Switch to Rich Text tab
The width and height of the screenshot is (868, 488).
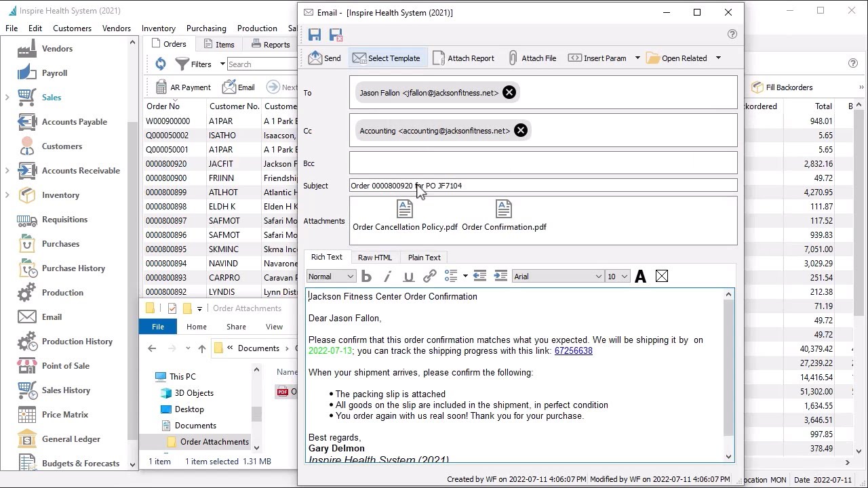[x=327, y=258]
